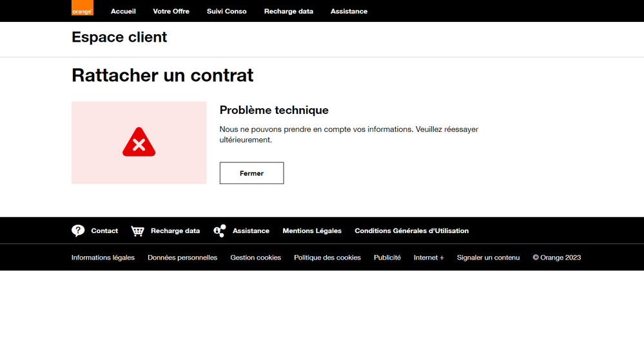Open Gestion cookies settings
The image size is (644, 347).
[255, 258]
